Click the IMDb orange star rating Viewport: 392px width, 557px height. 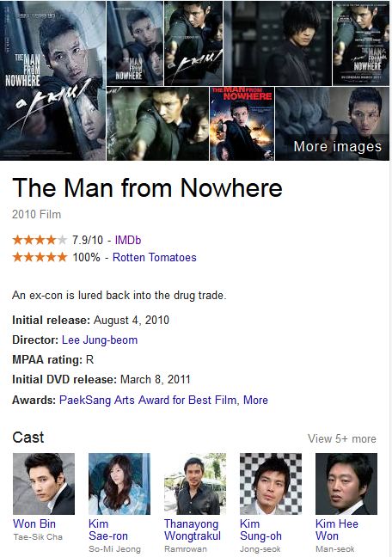click(40, 240)
